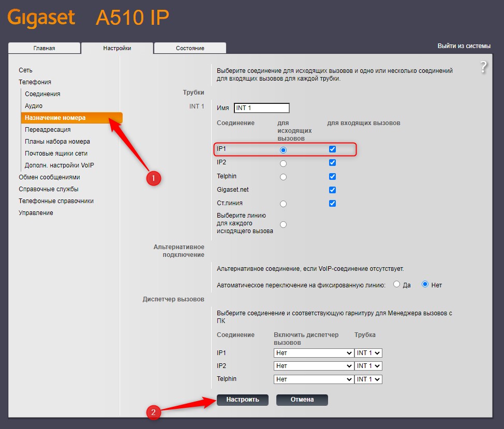Select Telphin radio for outgoing calls
Viewport: 504px width, 429px height.
[x=283, y=177]
